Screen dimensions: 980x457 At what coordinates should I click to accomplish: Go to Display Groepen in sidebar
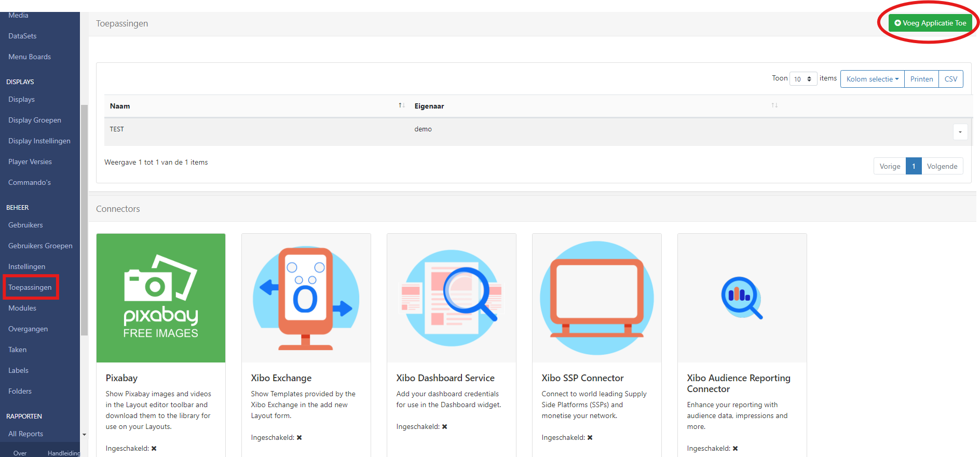(x=35, y=120)
